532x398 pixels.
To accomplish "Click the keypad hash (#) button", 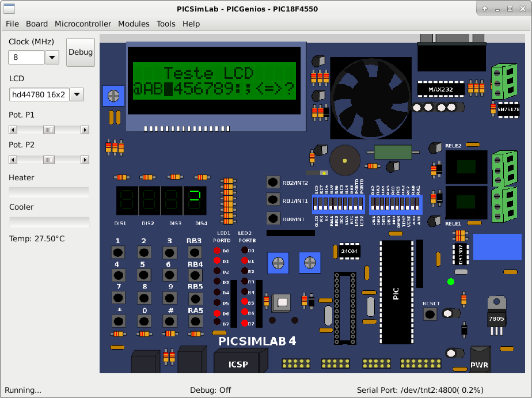I will tap(169, 321).
